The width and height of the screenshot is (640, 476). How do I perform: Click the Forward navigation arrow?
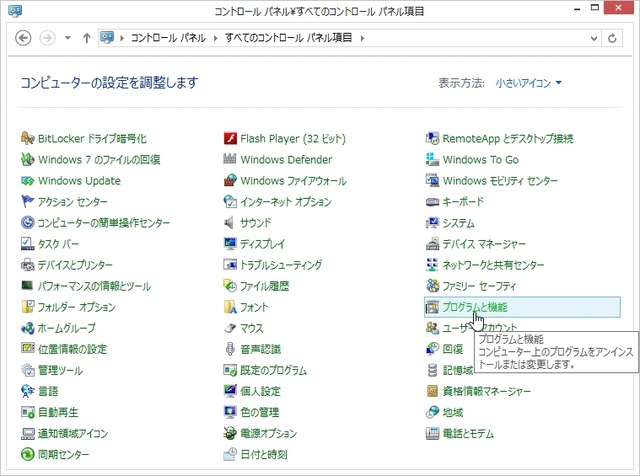click(x=47, y=38)
